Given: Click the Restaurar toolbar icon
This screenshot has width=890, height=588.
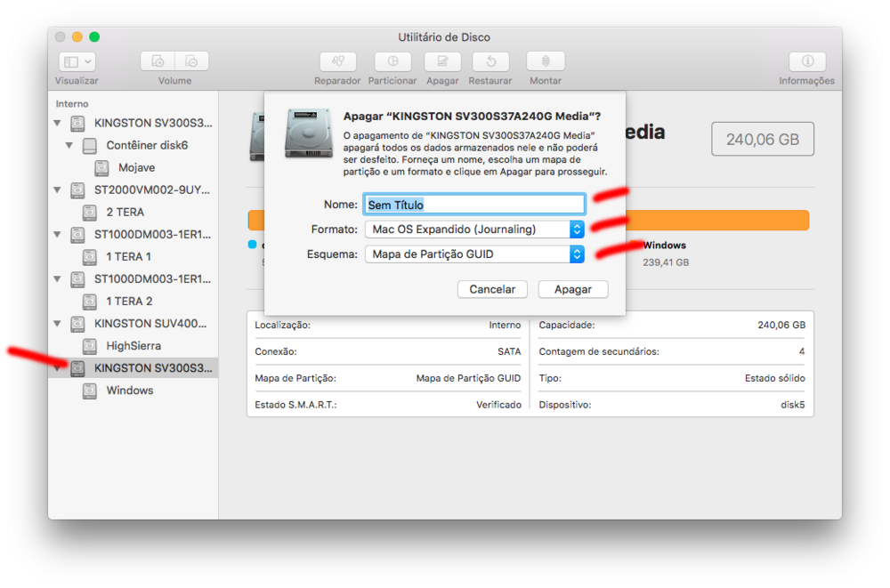Looking at the screenshot, I should 489,61.
